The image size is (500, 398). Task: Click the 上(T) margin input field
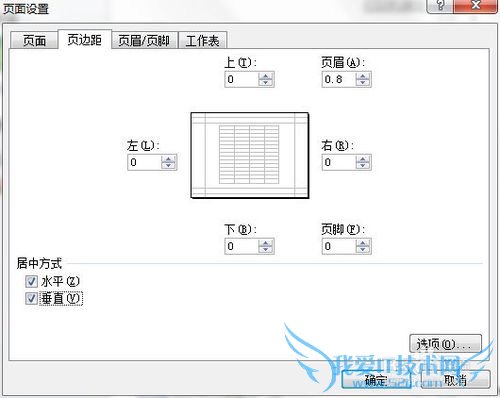[x=242, y=80]
